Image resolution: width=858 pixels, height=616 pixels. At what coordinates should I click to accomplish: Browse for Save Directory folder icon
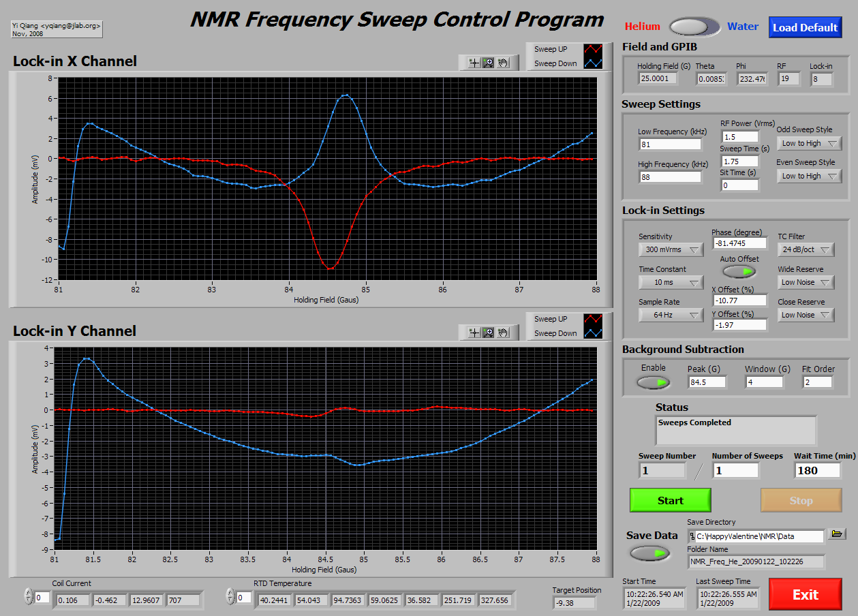837,534
